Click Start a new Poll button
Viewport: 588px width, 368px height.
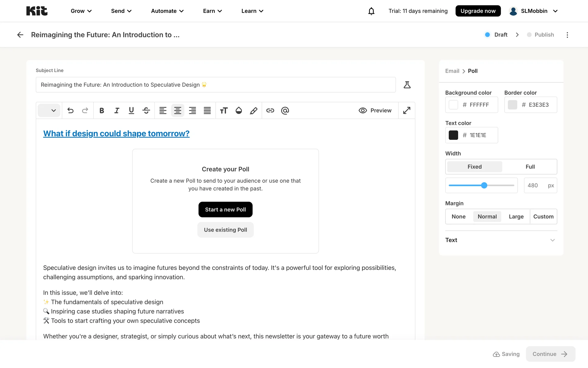point(225,209)
